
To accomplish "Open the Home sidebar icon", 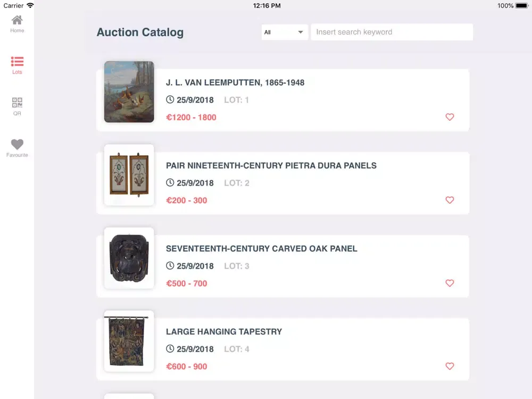I will (x=17, y=21).
